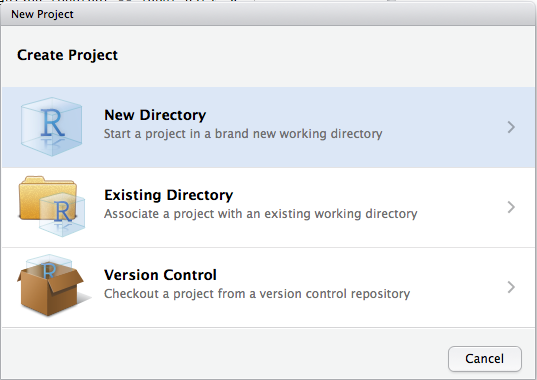Click 'Checkout a project from a version control repository'
537x380 pixels.
click(x=257, y=294)
